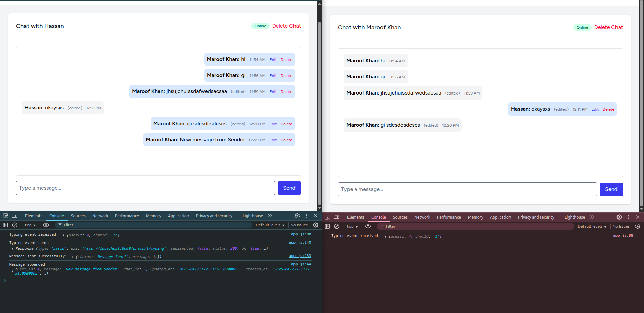
Task: Toggle device toolbar icon in left DevTools
Action: (15, 216)
